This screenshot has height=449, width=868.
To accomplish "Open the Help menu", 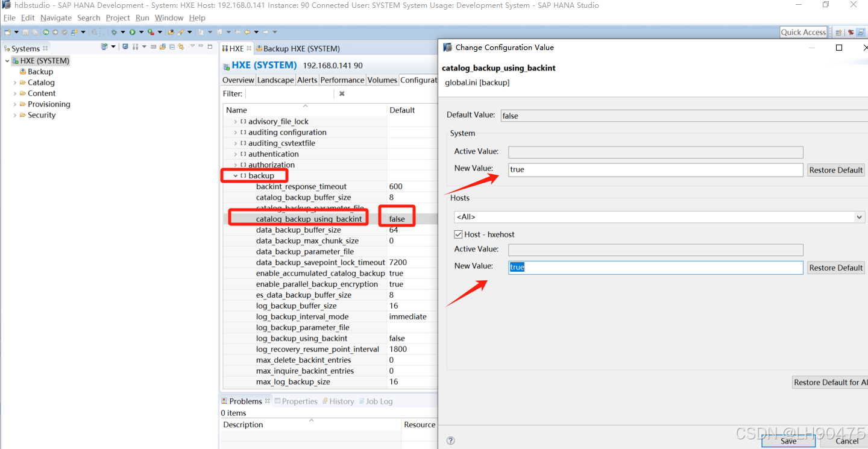I will coord(197,18).
